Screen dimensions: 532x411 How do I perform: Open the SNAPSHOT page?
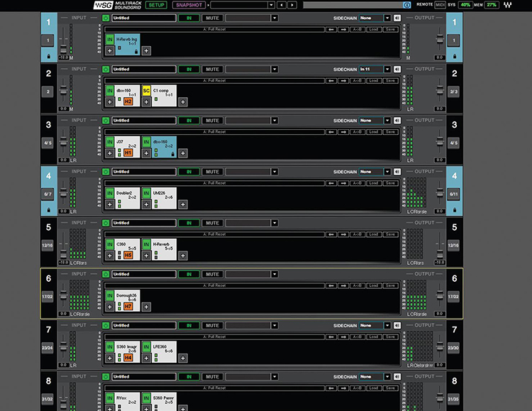pyautogui.click(x=189, y=5)
